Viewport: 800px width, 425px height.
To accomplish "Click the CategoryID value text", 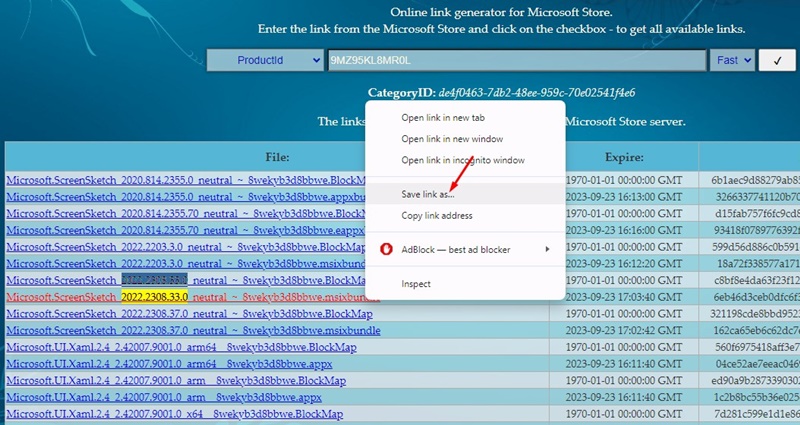I will pos(537,93).
